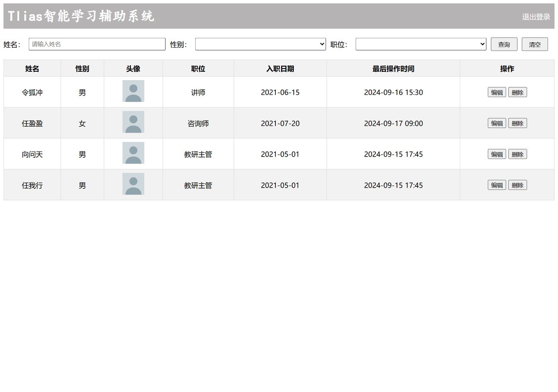
Task: Click 令狐冲's avatar image
Action: (x=133, y=91)
